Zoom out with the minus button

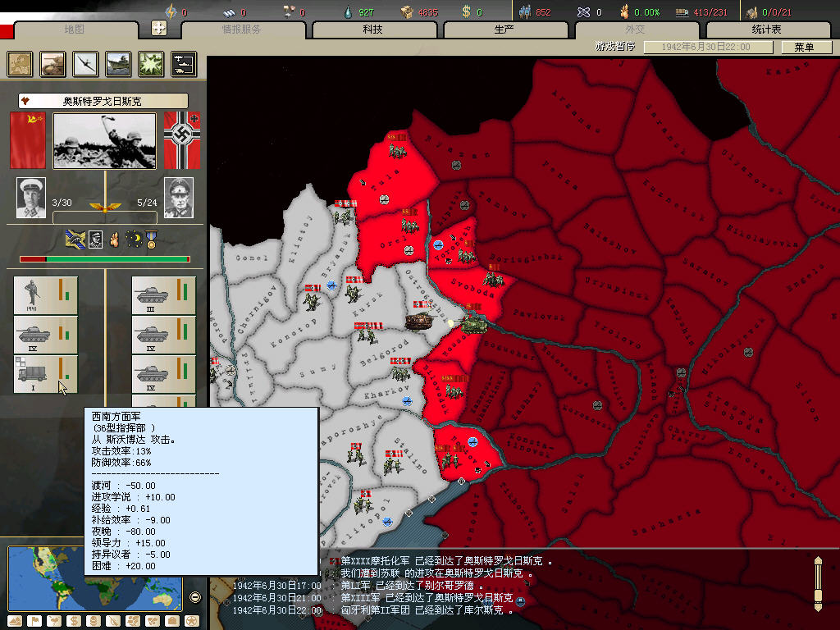tap(195, 597)
